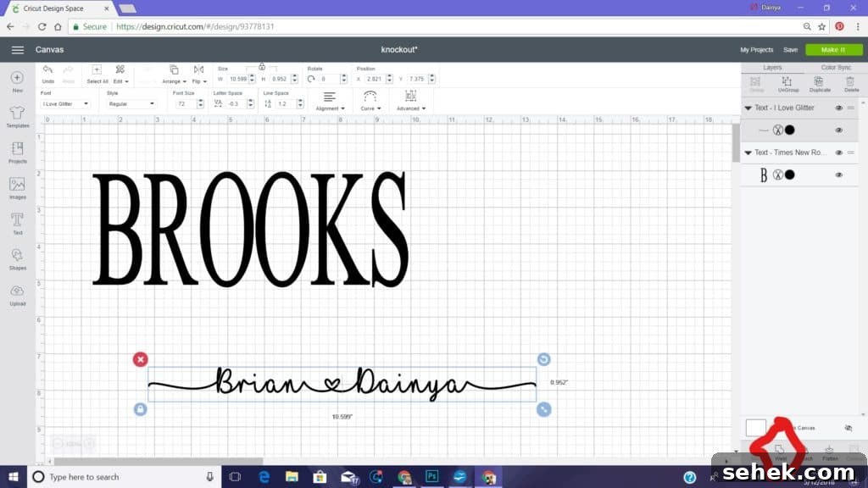
Task: Click the Delete layer icon
Action: coord(851,84)
